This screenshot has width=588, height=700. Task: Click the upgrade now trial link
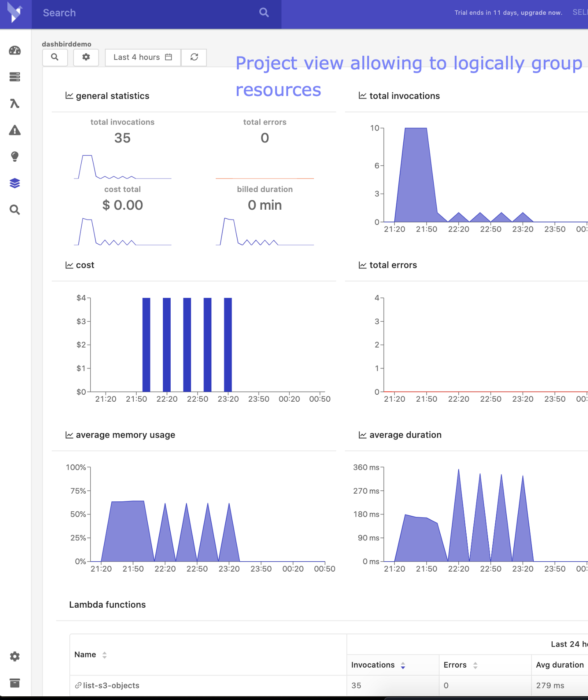[x=541, y=13]
